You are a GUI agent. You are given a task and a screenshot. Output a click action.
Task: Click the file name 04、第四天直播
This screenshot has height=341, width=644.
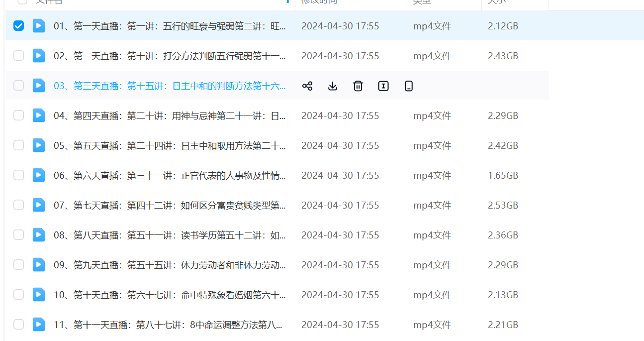tap(170, 115)
